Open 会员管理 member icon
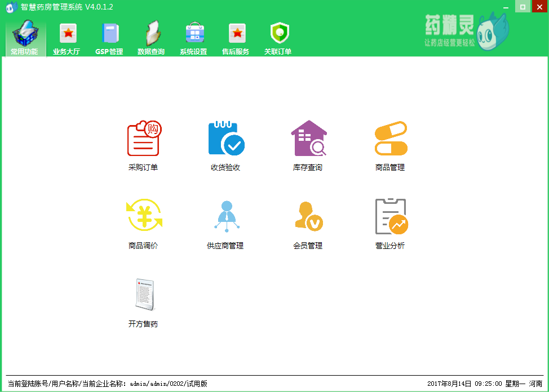Image resolution: width=549 pixels, height=392 pixels. (309, 216)
